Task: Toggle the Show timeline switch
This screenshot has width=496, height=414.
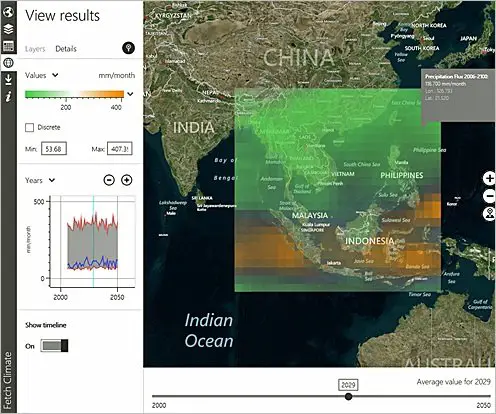Action: 54,346
